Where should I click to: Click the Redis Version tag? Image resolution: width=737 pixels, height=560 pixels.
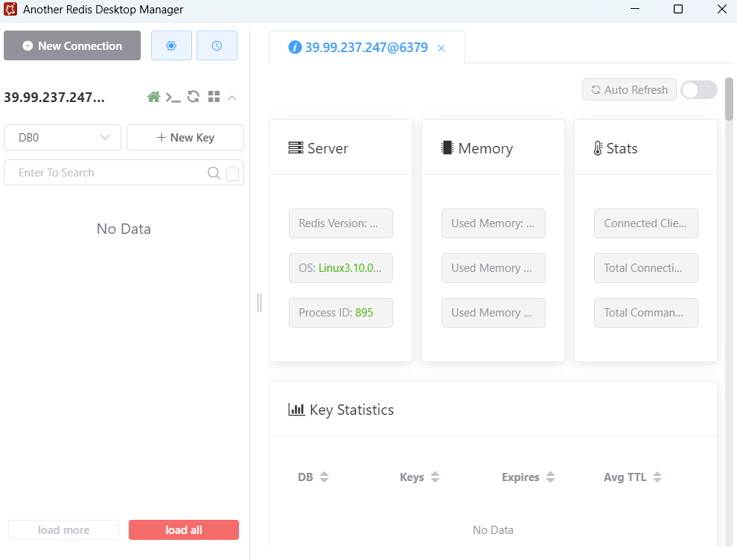click(341, 223)
